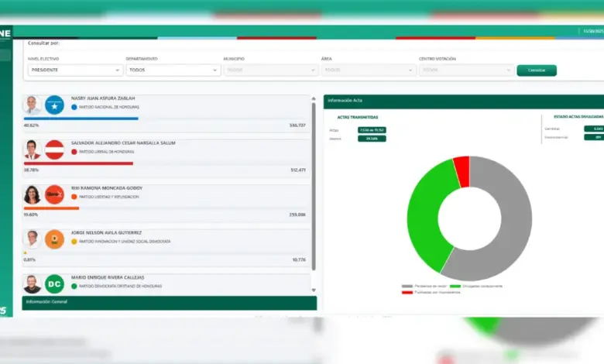Image resolution: width=604 pixels, height=364 pixels.
Task: Open the Nivel Electivo dropdown
Action: tap(75, 70)
